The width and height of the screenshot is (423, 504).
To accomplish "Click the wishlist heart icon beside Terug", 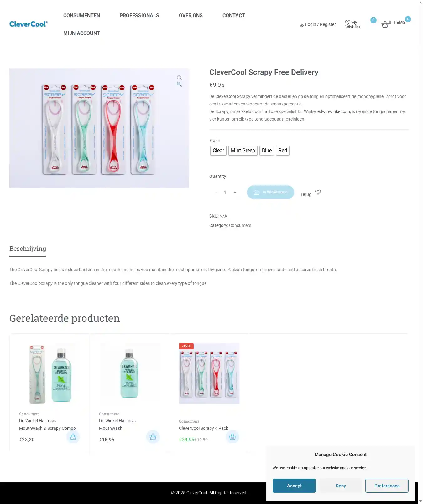I will [318, 192].
